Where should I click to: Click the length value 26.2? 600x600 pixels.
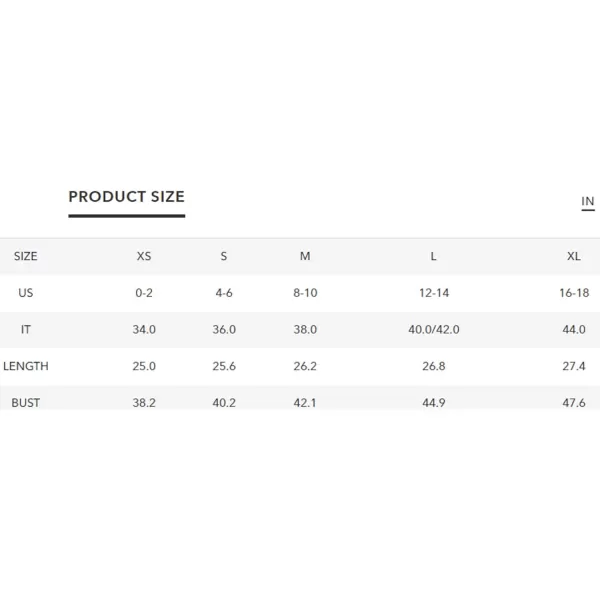305,366
